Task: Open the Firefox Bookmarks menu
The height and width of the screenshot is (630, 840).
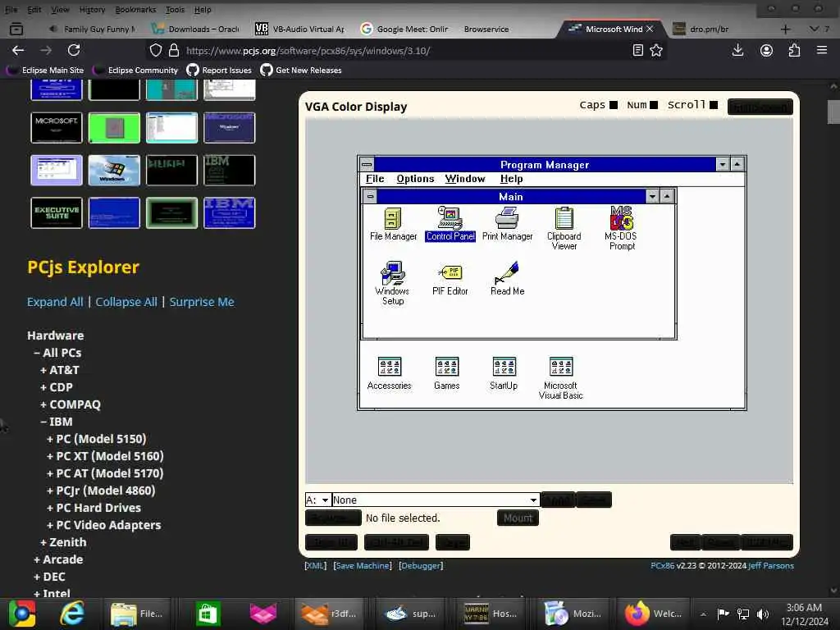Action: tap(135, 10)
